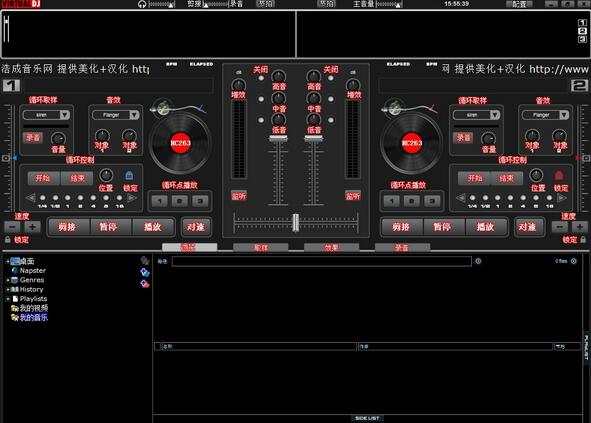This screenshot has height=423, width=591.
Task: Click the deck 1 loop 开始 start button
Action: 43,178
